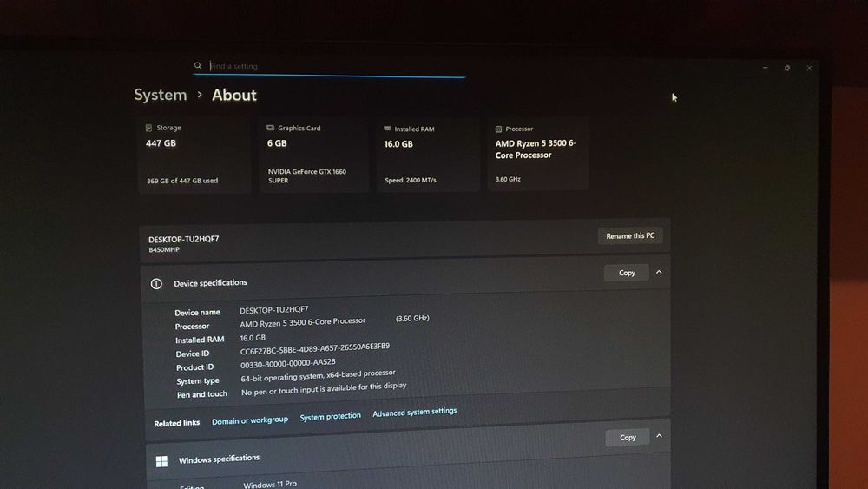Select the Processor value in specifications

click(x=302, y=321)
